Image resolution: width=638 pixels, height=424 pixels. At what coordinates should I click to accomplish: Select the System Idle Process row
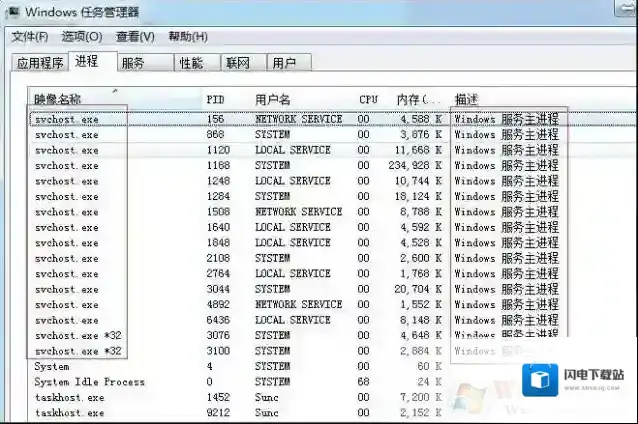click(90, 382)
